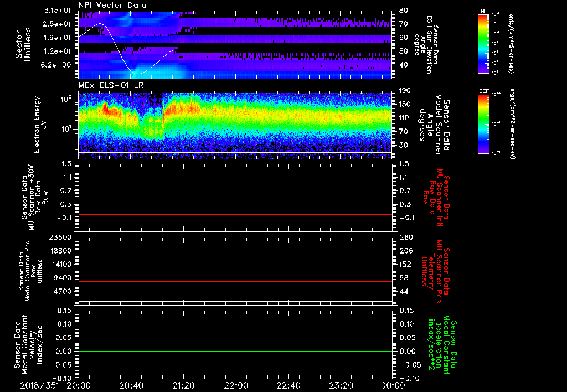Click the 'cnts/(cm**2-sr-sec)' units label
567x392 pixels.
point(511,44)
